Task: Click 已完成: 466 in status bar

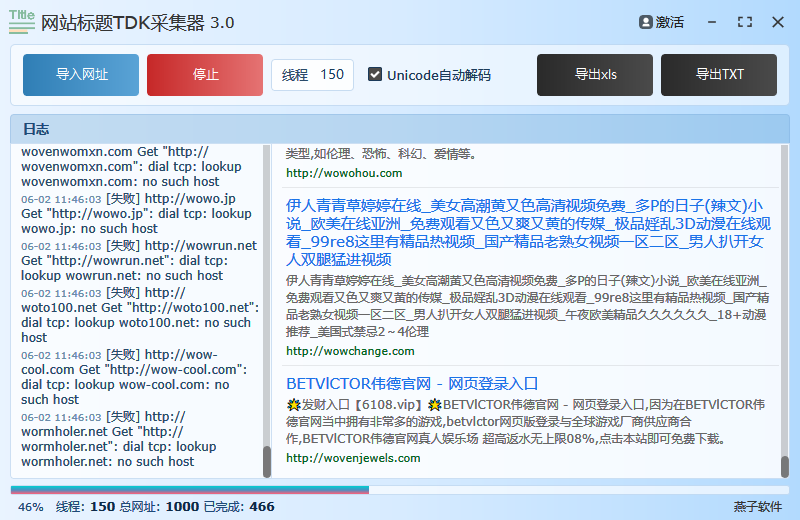Action: [239, 507]
